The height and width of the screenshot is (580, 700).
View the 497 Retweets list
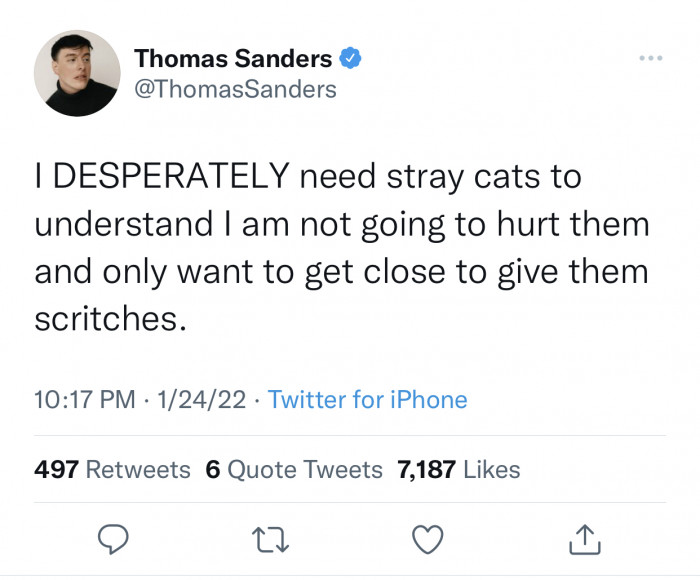(112, 469)
